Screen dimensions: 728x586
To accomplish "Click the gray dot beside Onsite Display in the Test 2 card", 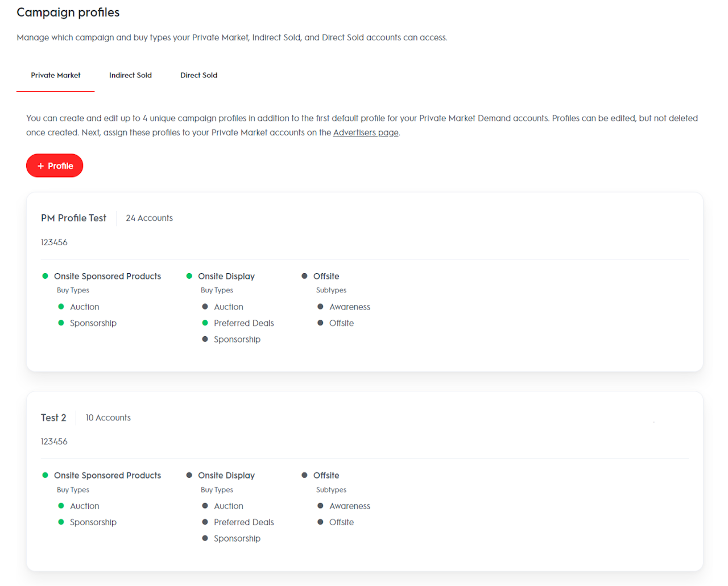I will coord(189,475).
